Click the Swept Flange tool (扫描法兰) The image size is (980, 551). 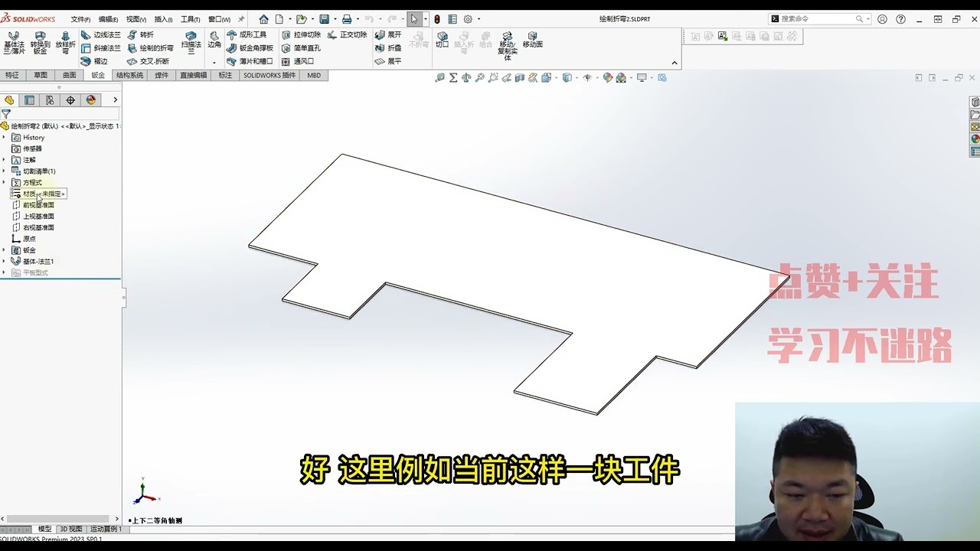tap(191, 43)
